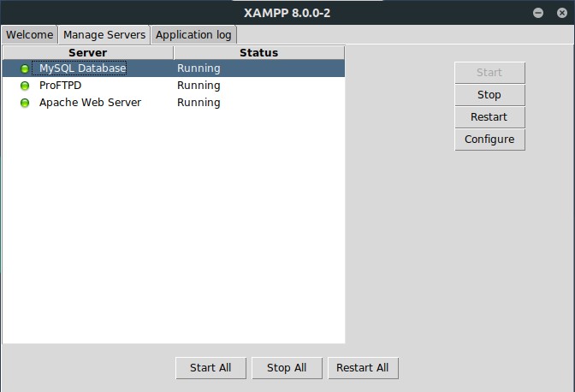
Task: Sort by the Status column header
Action: click(x=259, y=53)
